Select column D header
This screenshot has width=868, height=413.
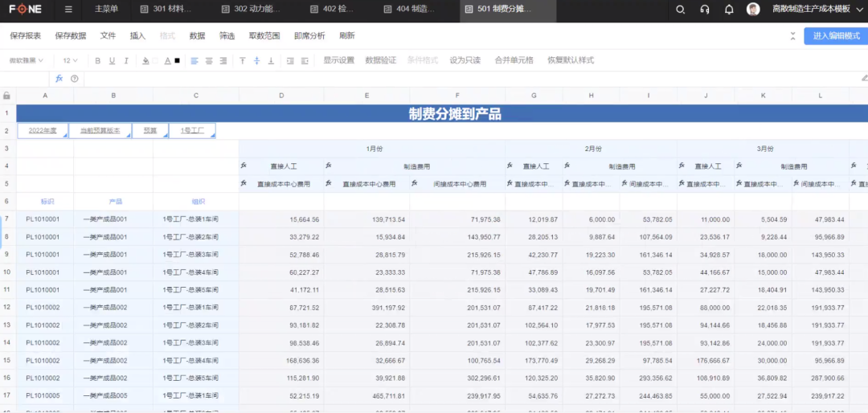coord(281,96)
